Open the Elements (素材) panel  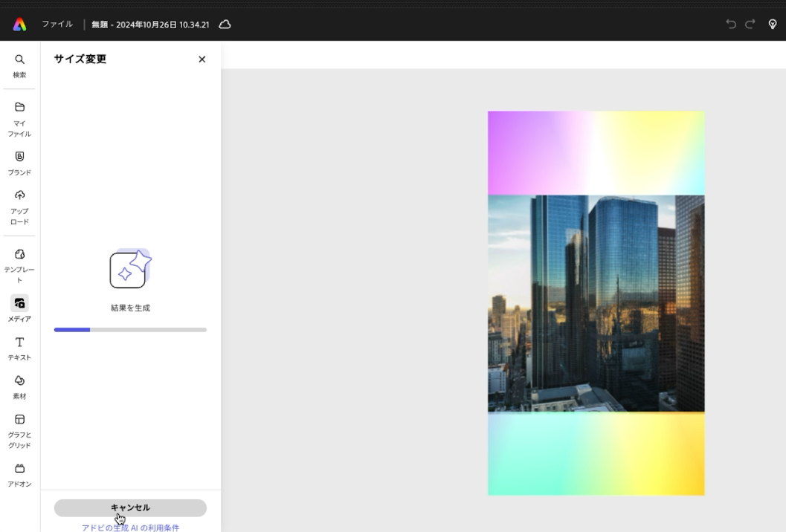[19, 386]
